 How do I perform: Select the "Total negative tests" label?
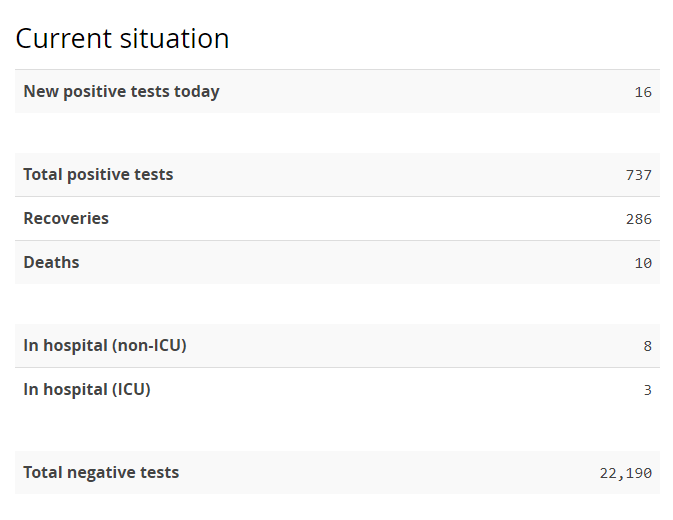101,473
